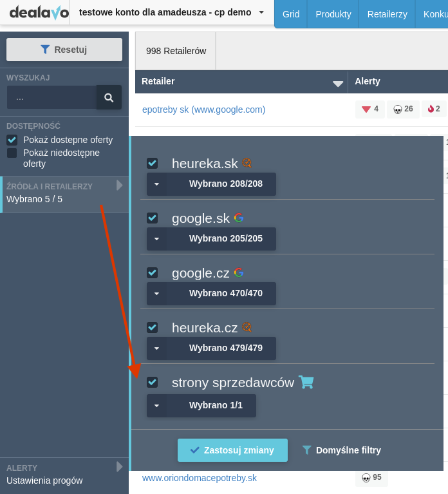Click the skull alert badge showing 26
Viewport: 448px width, 494px height.
pos(403,109)
